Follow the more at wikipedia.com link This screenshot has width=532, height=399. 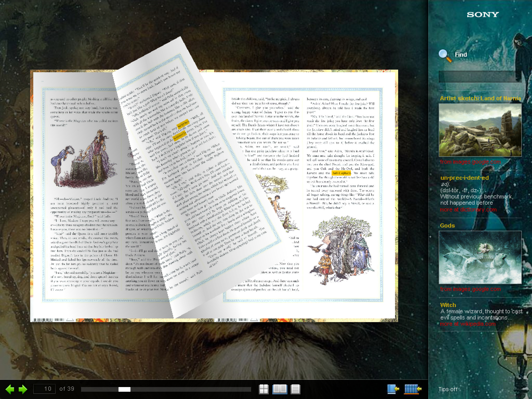pos(468,324)
